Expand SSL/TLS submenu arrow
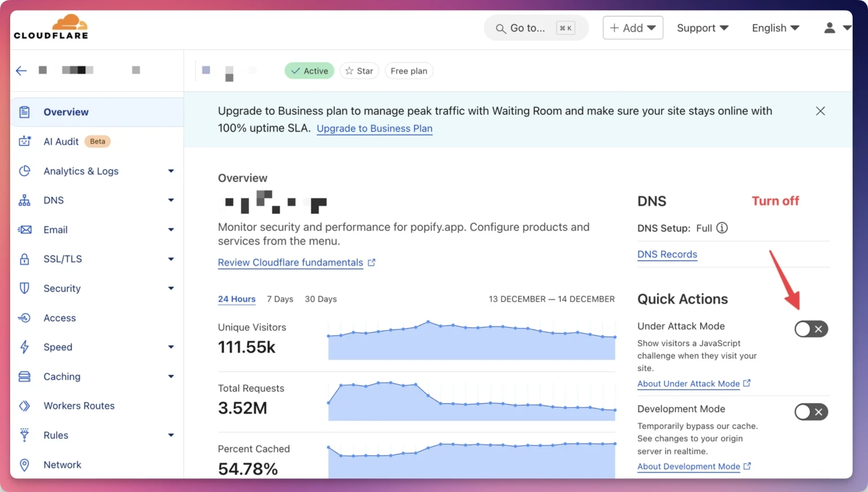The width and height of the screenshot is (868, 492). (x=171, y=259)
